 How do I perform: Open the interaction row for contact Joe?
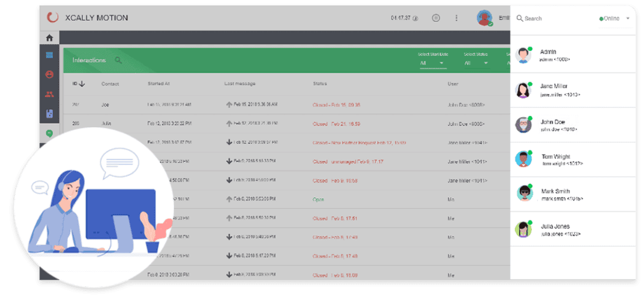pyautogui.click(x=287, y=105)
